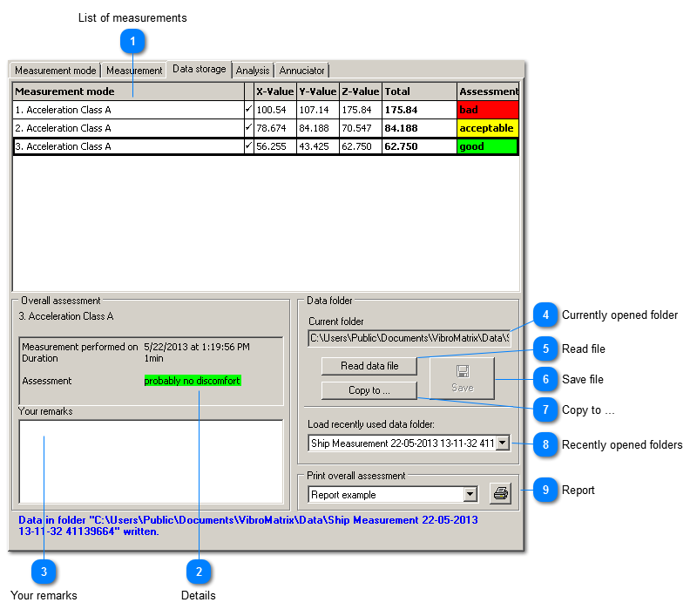Click the Save floppy disk button
Image resolution: width=697 pixels, height=616 pixels.
(462, 378)
